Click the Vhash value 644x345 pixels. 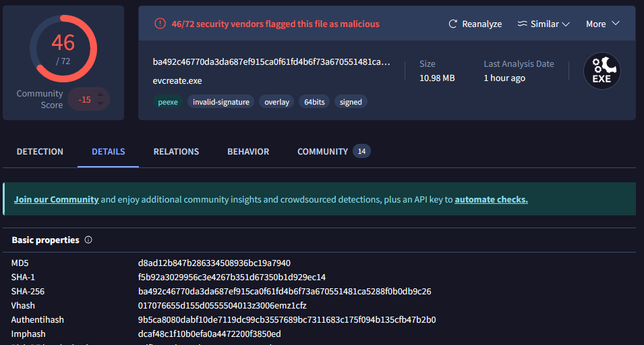tap(222, 306)
